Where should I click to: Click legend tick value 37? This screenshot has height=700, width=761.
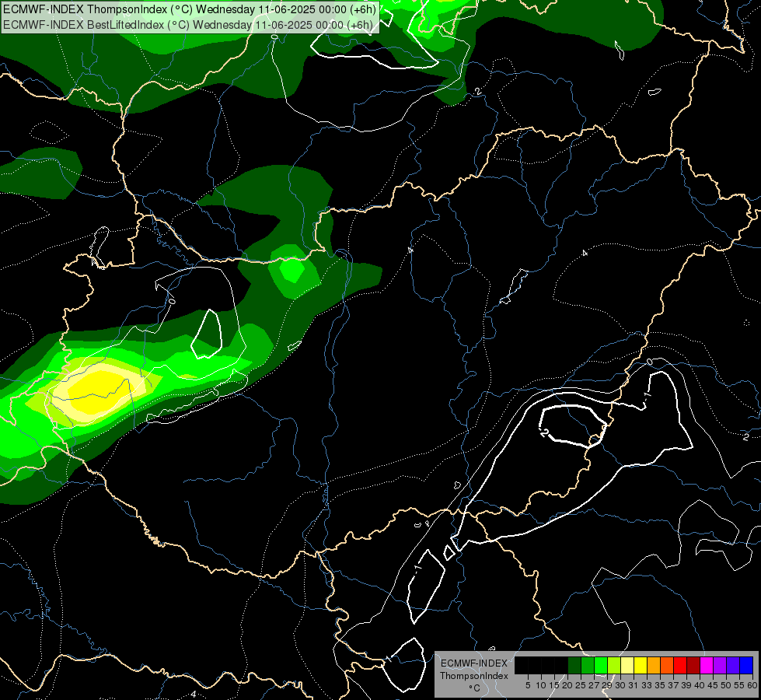[674, 685]
